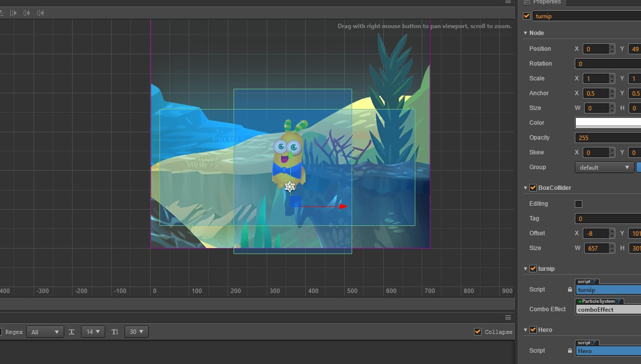Open the Hero script link icon
Viewport: 641px width, 364px height.
pyautogui.click(x=594, y=343)
